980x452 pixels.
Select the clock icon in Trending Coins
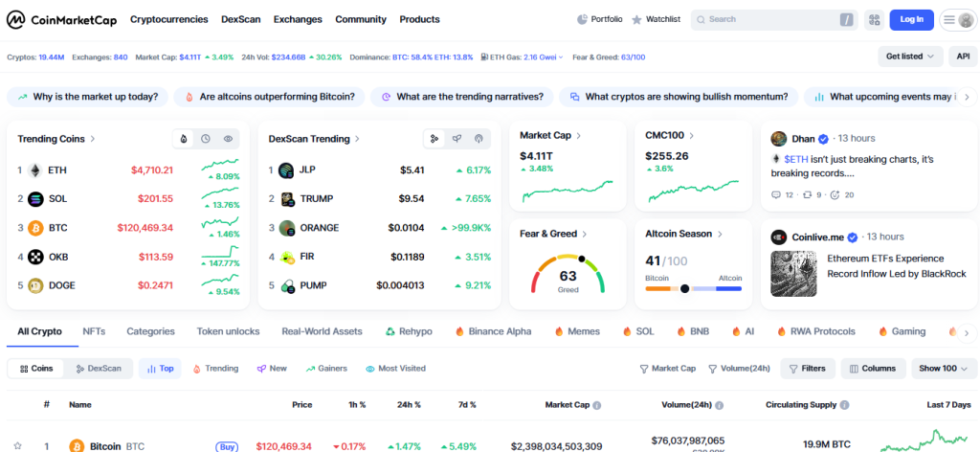(x=206, y=139)
